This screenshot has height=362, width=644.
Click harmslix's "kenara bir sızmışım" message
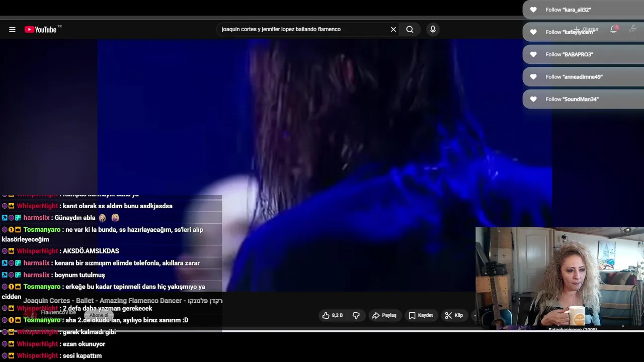tap(101, 263)
